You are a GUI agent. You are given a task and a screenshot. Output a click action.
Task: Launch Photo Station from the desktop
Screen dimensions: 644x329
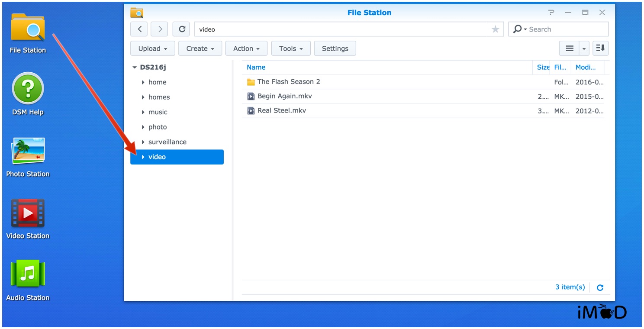(28, 151)
